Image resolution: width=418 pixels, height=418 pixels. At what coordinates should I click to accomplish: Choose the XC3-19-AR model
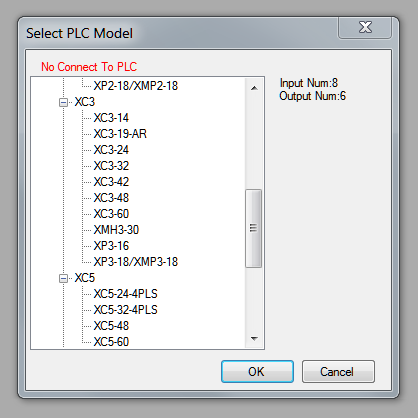120,134
